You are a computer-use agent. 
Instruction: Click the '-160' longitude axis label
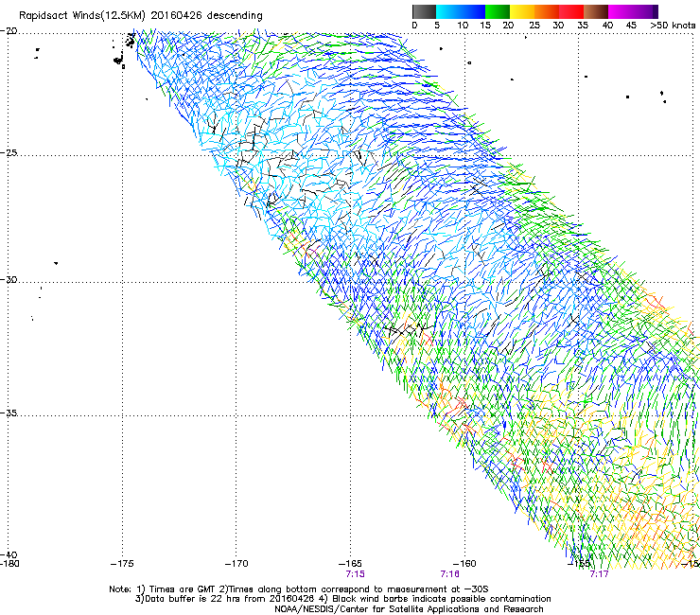point(464,564)
